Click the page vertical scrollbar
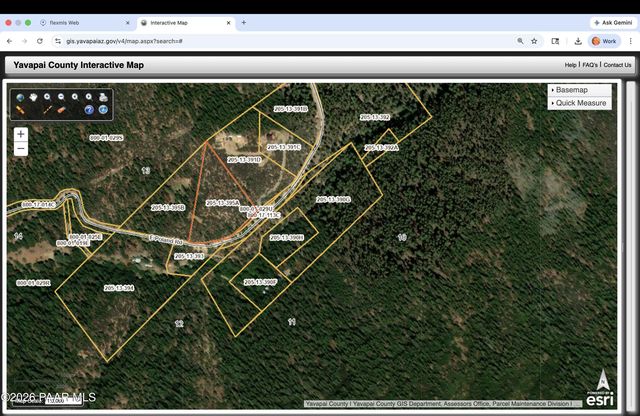Viewport: 640px width, 416px height. [x=631, y=245]
